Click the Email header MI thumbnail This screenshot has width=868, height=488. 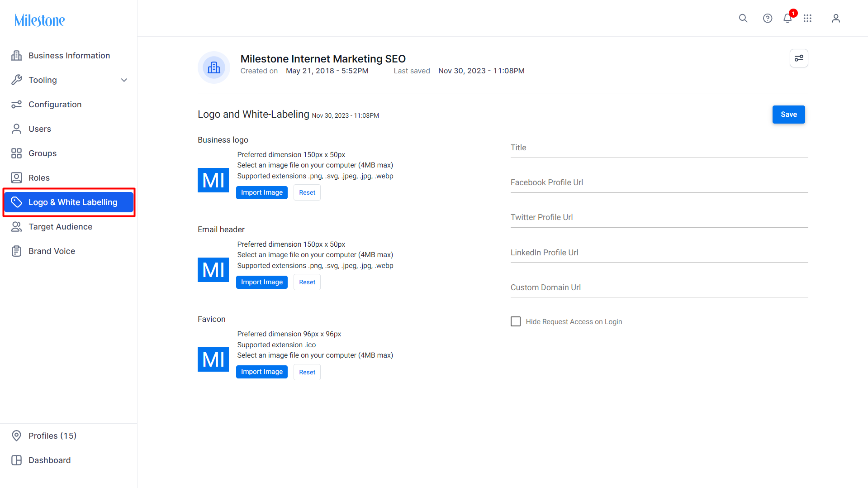(213, 270)
